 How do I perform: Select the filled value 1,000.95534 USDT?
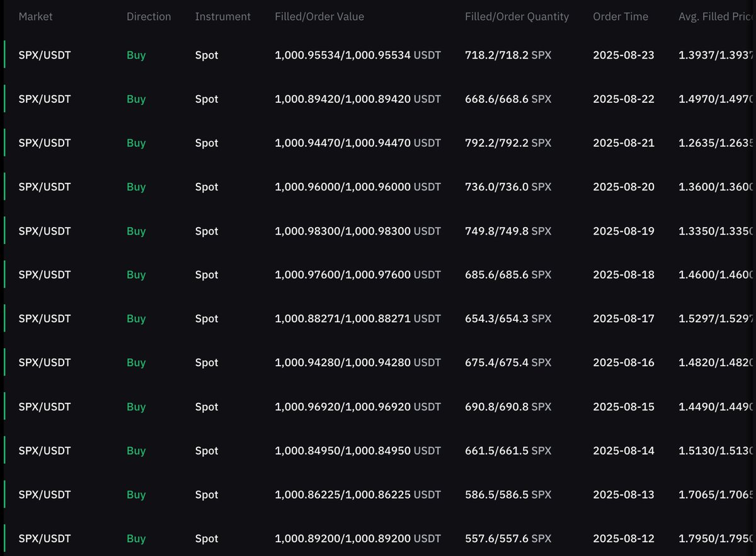click(357, 55)
